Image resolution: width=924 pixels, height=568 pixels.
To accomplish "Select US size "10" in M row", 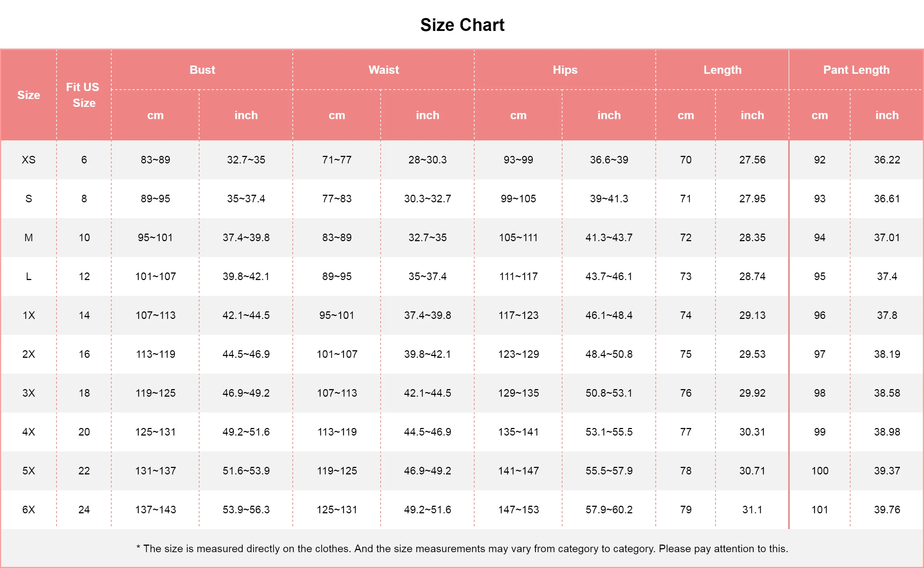I will [x=84, y=238].
